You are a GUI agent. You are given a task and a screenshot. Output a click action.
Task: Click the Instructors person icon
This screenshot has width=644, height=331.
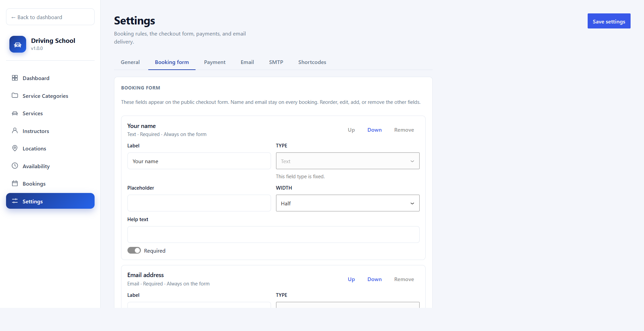tap(15, 131)
